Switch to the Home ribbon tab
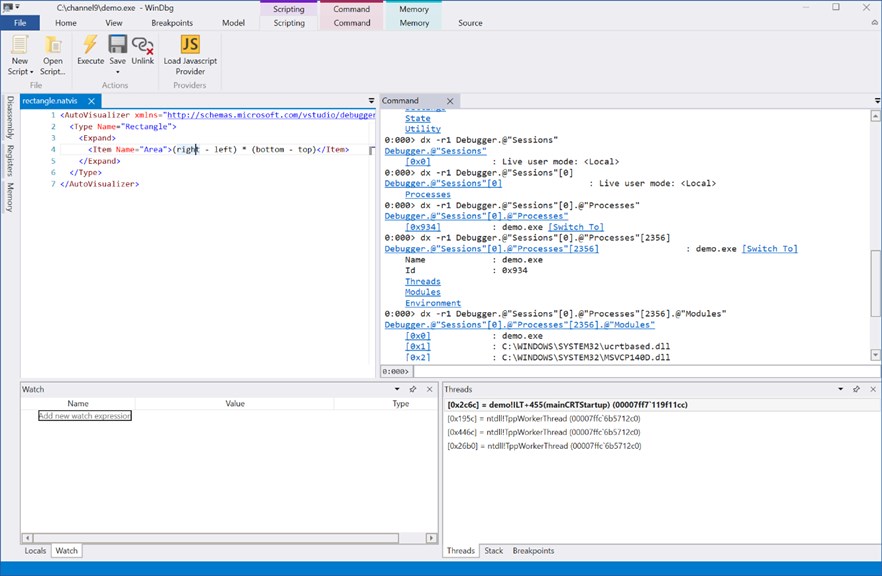Image resolution: width=882 pixels, height=576 pixels. (66, 23)
